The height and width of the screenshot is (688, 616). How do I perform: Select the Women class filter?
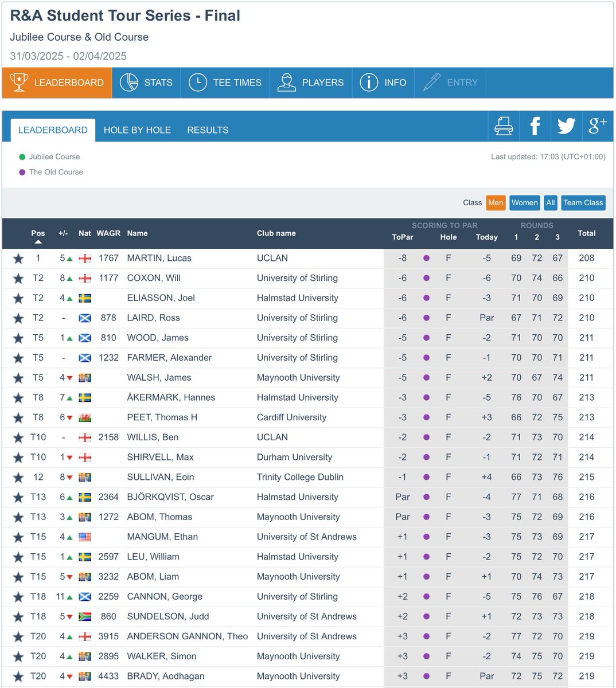tap(524, 202)
